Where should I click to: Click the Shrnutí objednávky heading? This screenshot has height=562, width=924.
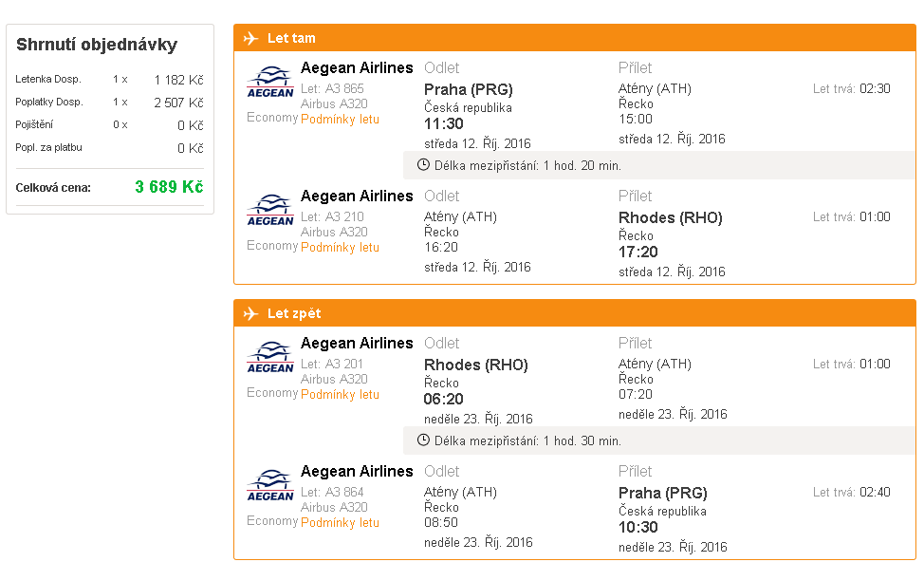point(97,45)
